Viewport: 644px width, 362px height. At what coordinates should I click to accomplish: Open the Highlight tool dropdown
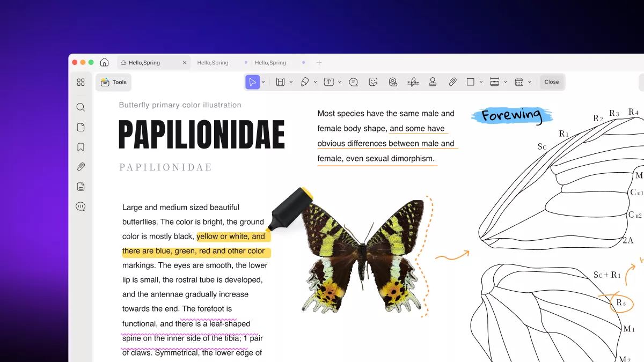point(291,82)
